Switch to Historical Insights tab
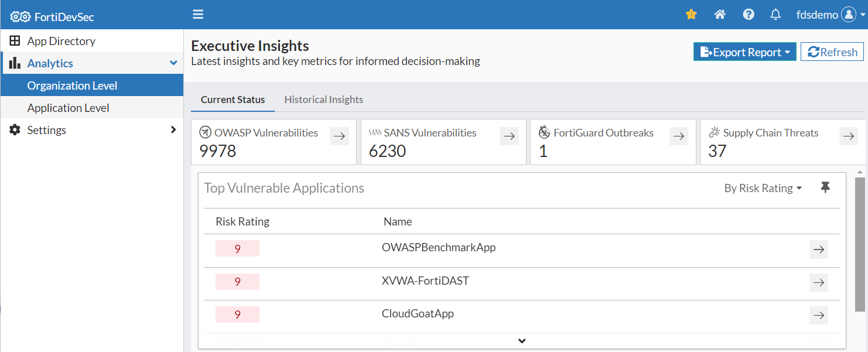Image resolution: width=868 pixels, height=352 pixels. (323, 100)
